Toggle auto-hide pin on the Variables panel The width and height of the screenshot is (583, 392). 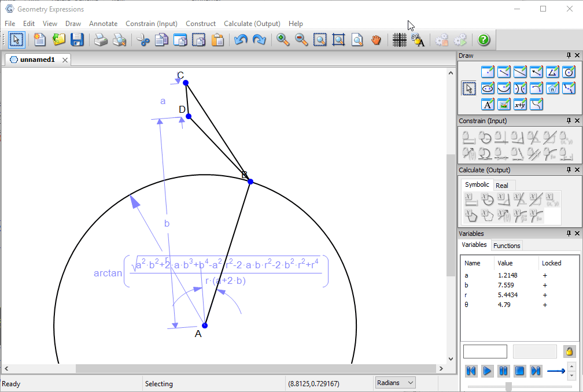[569, 234]
